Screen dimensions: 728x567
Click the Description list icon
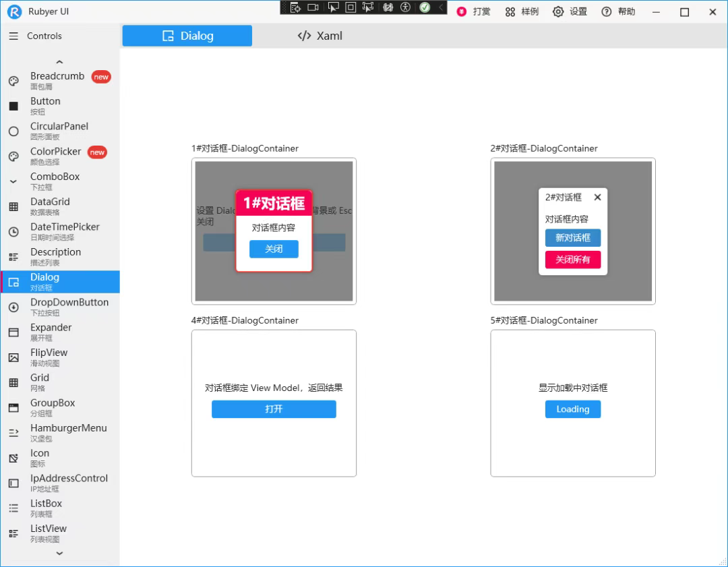pos(13,257)
